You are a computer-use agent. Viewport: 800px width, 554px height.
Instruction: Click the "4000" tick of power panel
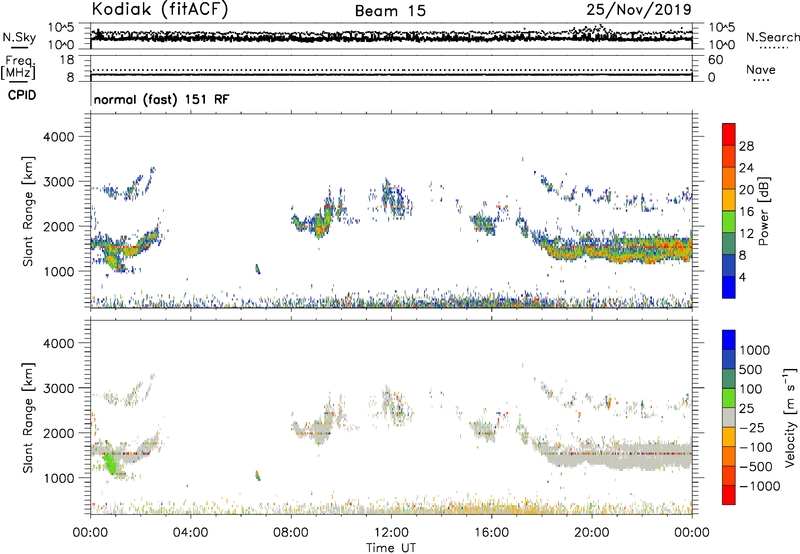(x=59, y=137)
